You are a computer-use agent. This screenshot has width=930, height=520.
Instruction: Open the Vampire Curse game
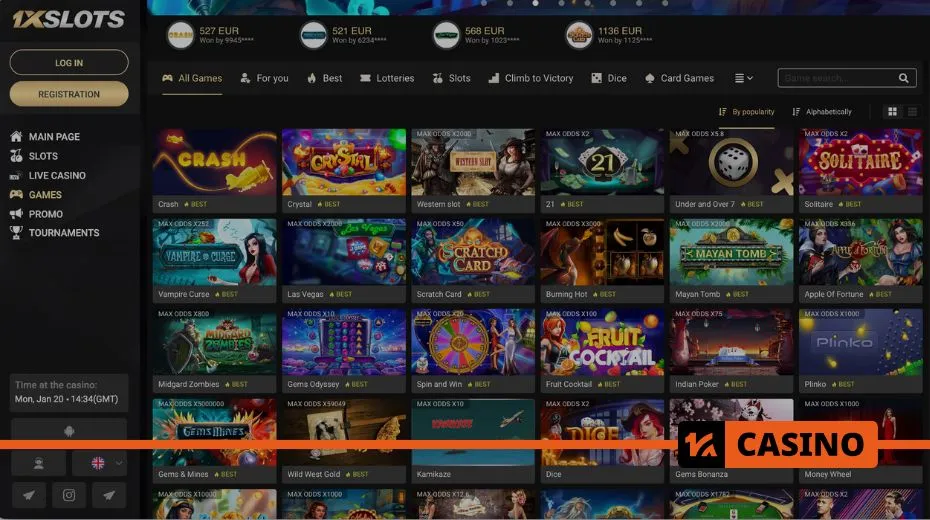click(214, 260)
